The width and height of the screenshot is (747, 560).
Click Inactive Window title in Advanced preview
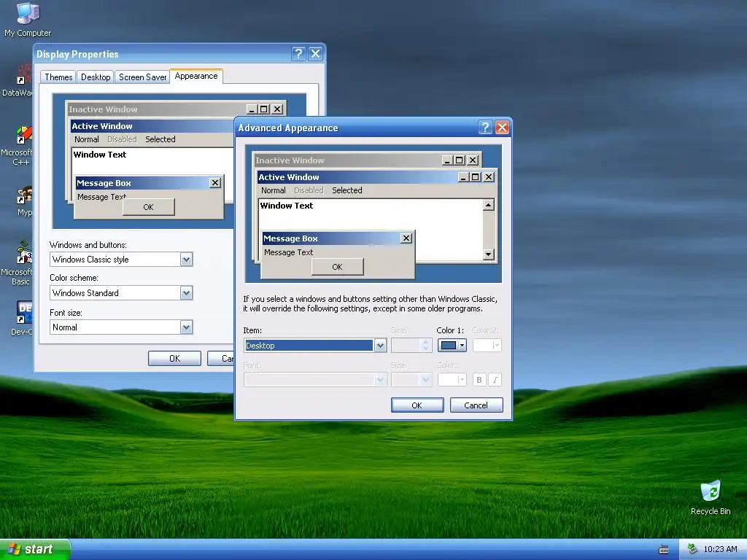tap(290, 160)
